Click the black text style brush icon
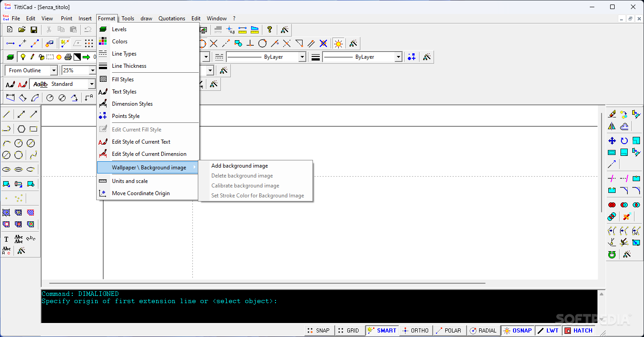 pyautogui.click(x=10, y=84)
